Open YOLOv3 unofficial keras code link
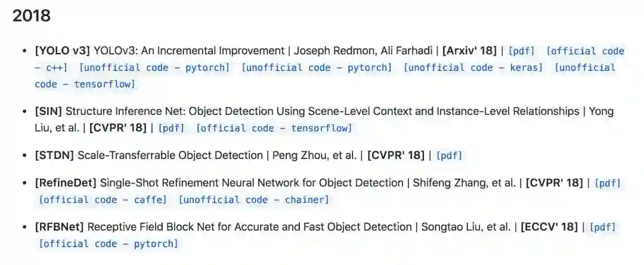644x265 pixels. (x=473, y=68)
